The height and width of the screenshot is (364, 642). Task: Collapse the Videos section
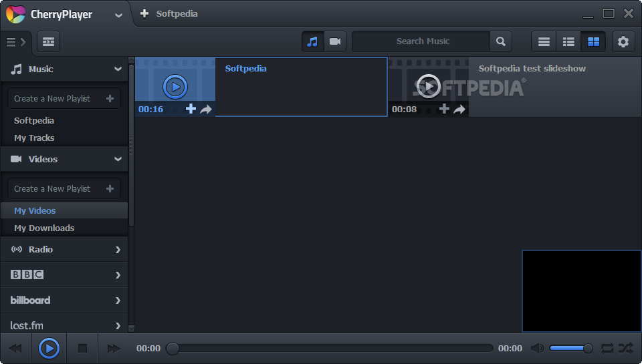pyautogui.click(x=118, y=159)
